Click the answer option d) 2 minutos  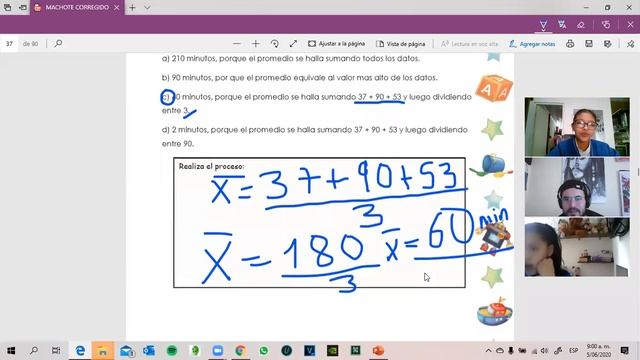pos(314,136)
